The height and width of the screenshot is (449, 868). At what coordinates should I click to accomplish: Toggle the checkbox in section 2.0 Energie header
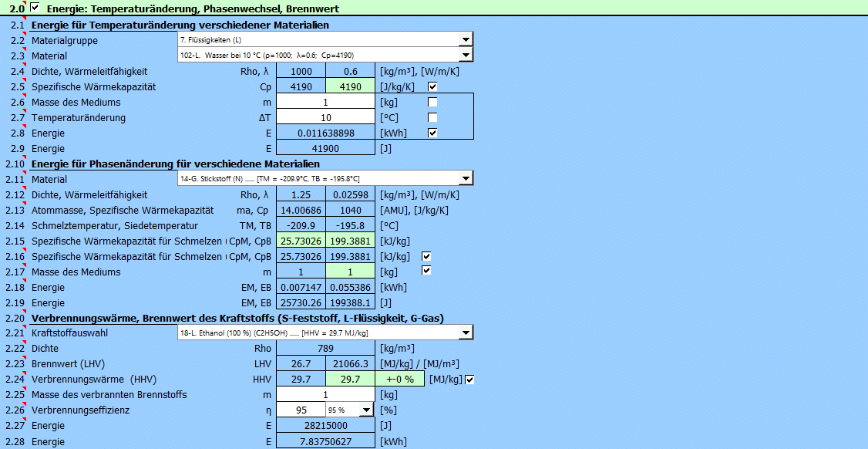pyautogui.click(x=35, y=8)
